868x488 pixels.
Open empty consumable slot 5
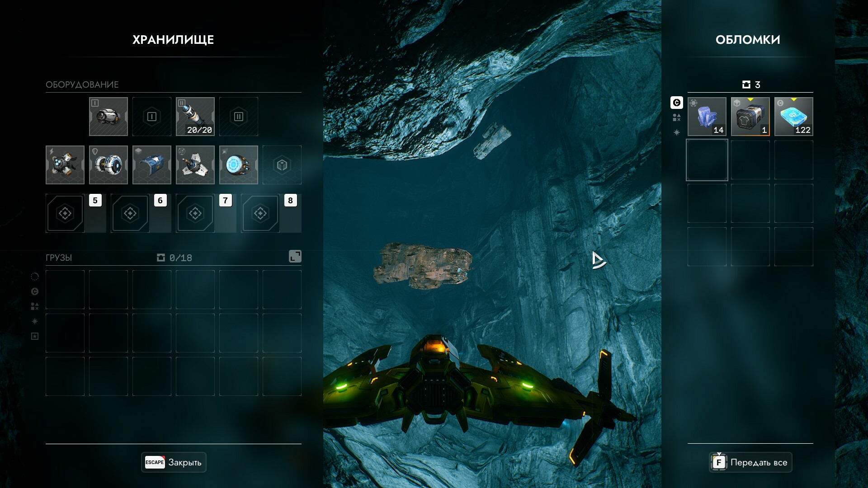click(65, 213)
